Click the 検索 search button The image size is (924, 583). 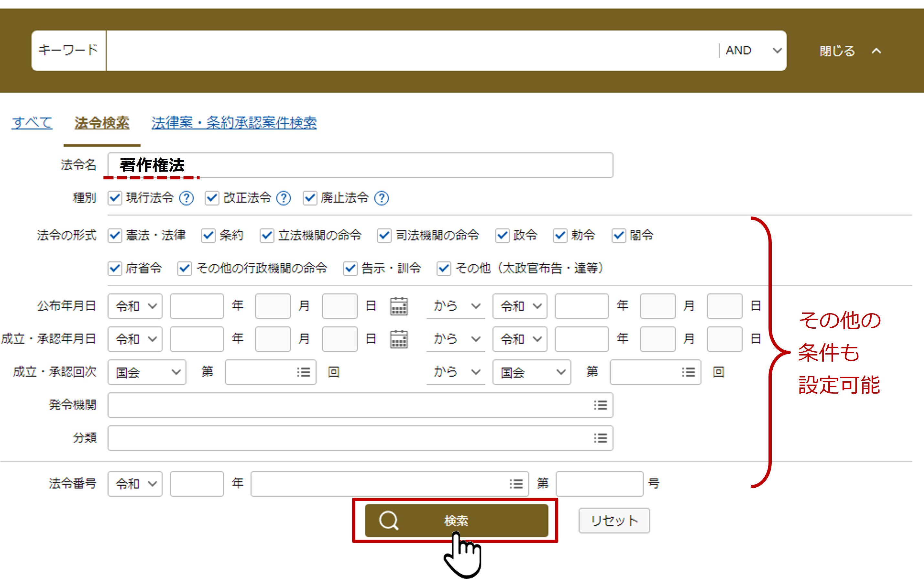(x=456, y=521)
